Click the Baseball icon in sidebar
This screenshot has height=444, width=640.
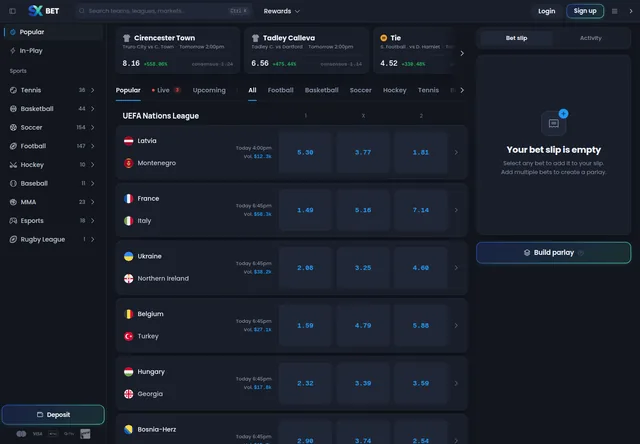13,183
